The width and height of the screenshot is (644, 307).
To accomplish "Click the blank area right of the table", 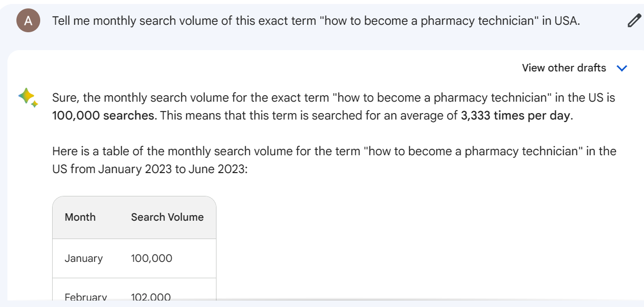I will 427,248.
